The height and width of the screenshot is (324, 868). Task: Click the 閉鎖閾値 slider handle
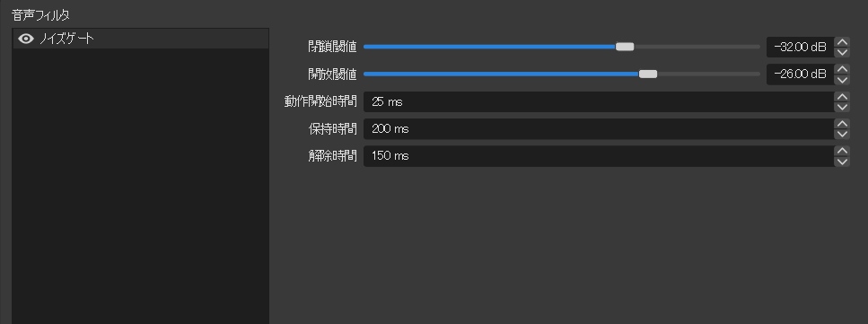click(x=625, y=47)
